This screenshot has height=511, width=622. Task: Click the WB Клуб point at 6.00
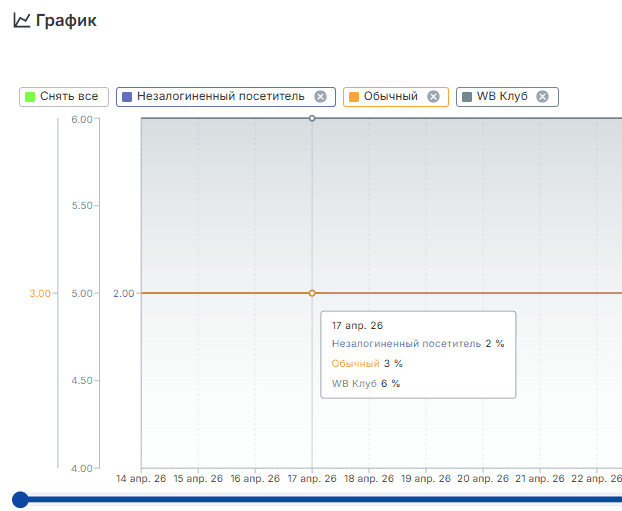312,118
